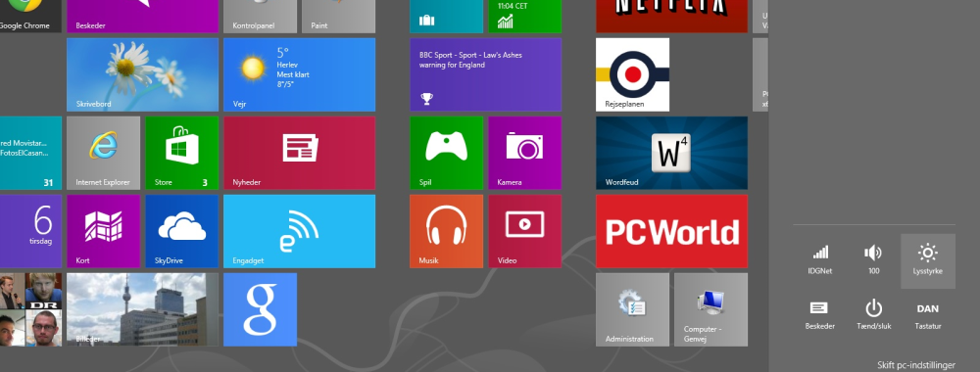This screenshot has height=372, width=980.
Task: Open the Billeder photos tile
Action: [142, 309]
